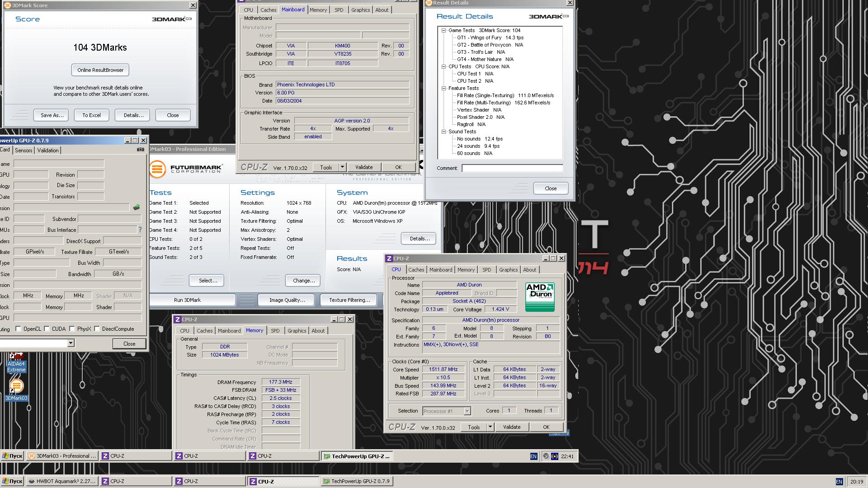Click the GPU-Z screenshot camera icon
868x488 pixels.
[141, 150]
